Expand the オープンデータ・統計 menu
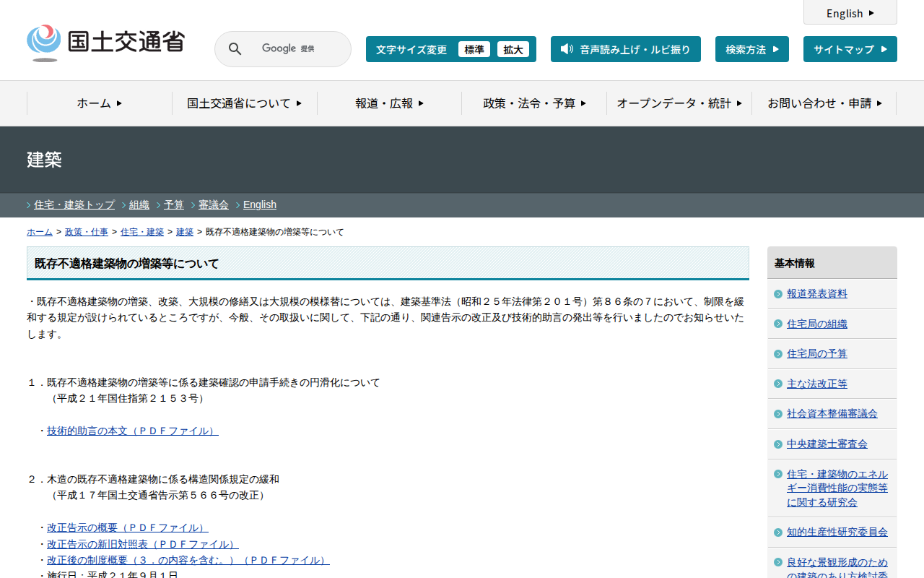This screenshot has height=578, width=924. point(679,103)
